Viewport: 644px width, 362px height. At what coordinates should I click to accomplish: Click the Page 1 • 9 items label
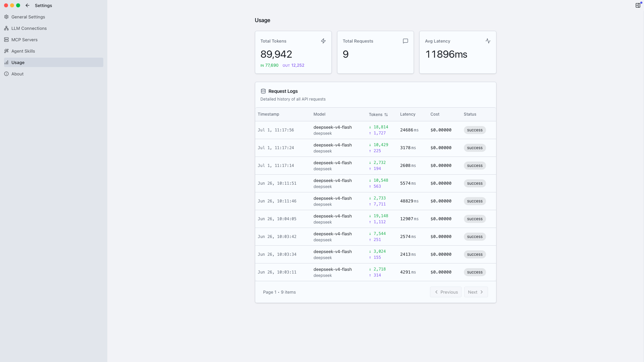(x=279, y=292)
